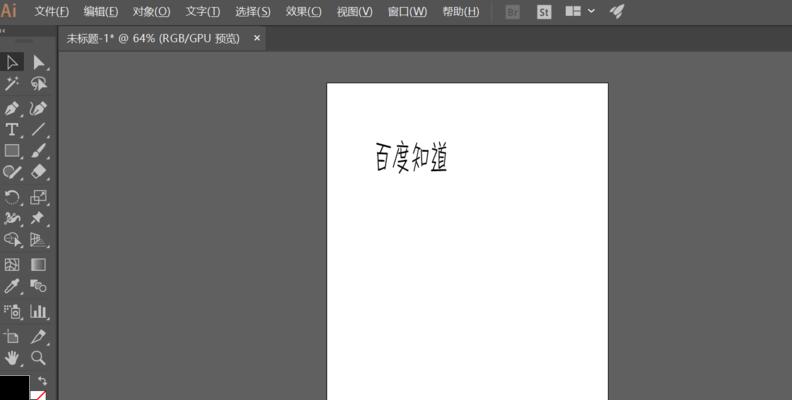Select the Slice tool
This screenshot has width=792, height=400.
click(x=39, y=336)
